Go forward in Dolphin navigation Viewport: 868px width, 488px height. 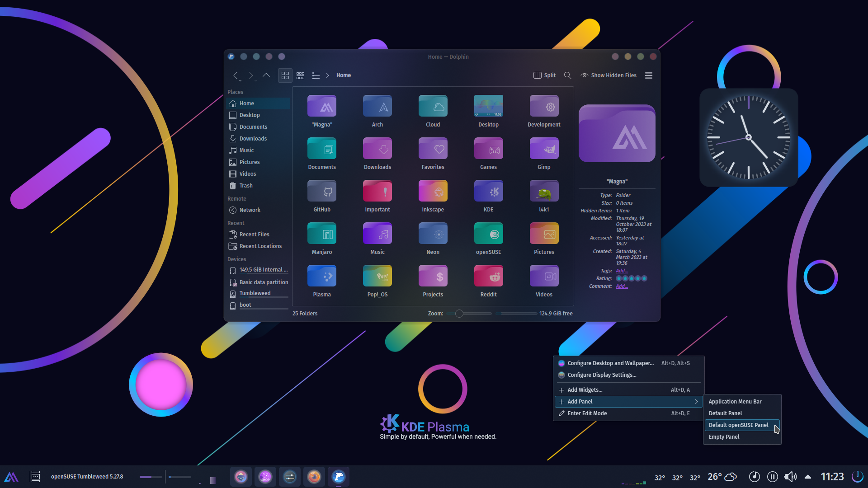251,75
